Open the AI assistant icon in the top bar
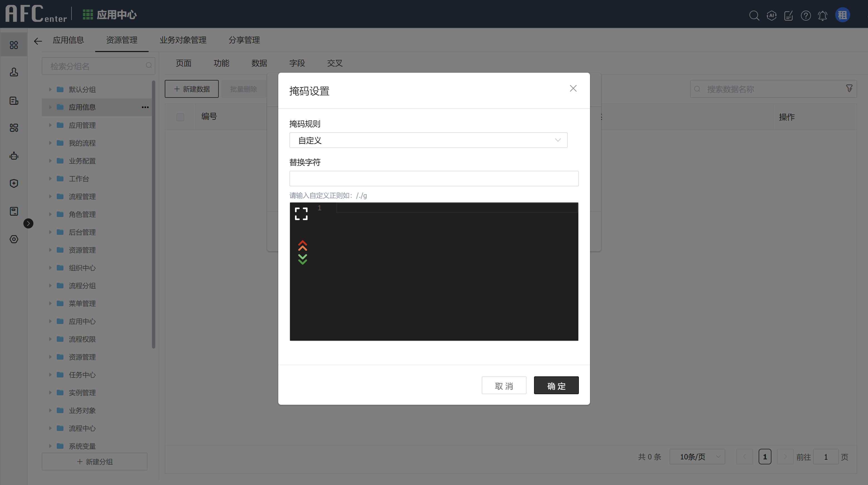868x485 pixels. [x=772, y=16]
